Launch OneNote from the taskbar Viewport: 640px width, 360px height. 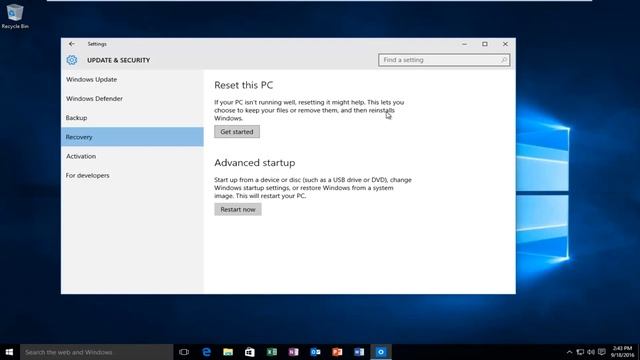pos(293,352)
